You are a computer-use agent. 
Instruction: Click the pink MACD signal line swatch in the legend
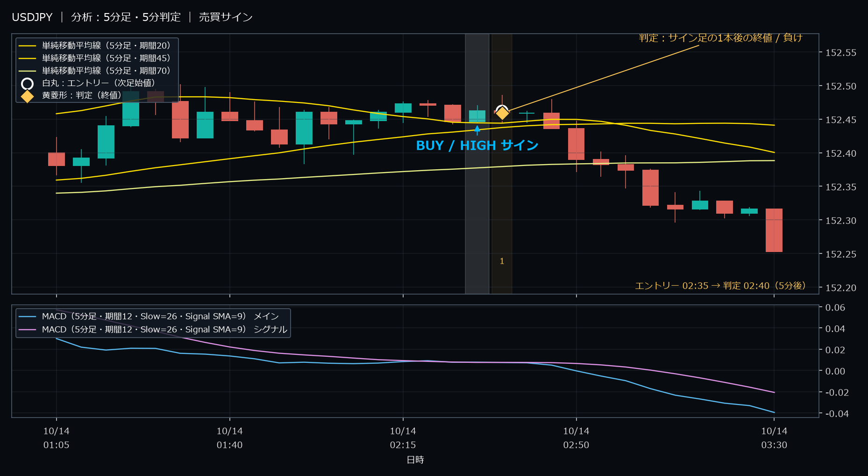tap(27, 330)
